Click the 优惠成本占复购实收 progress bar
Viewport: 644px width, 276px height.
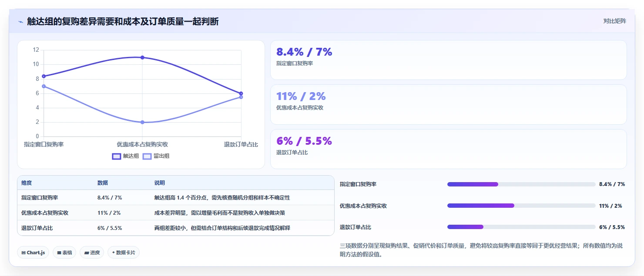[521, 206]
